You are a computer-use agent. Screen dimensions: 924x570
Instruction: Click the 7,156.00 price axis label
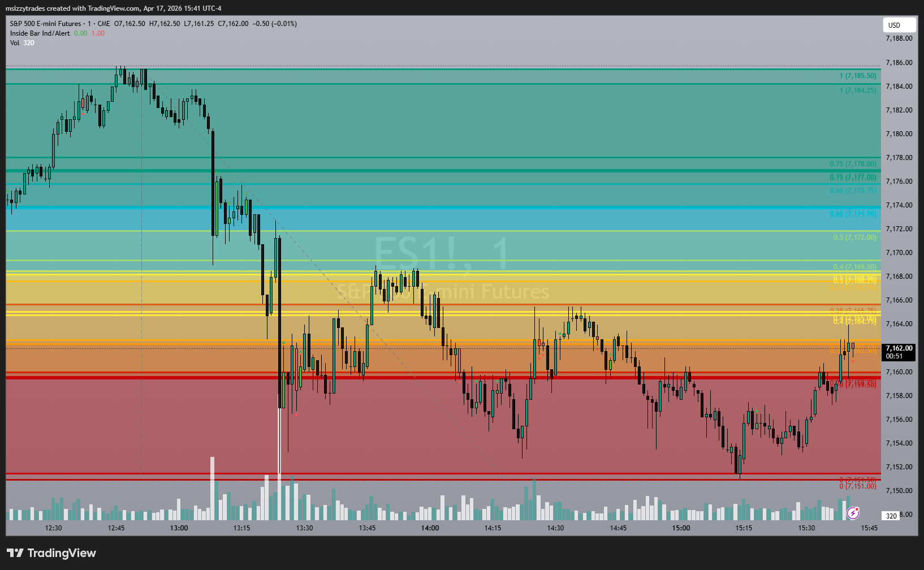(899, 420)
